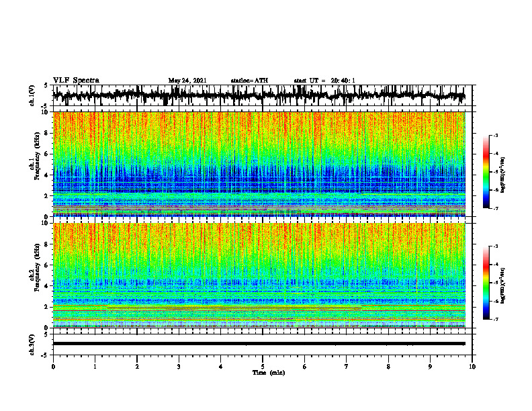Click the ch.1 spectrogram colorbar

coord(486,172)
